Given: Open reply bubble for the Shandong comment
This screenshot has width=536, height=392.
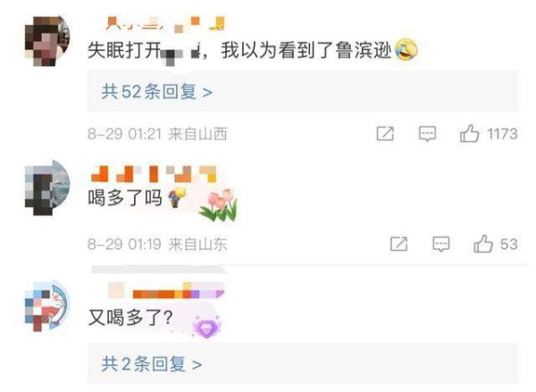Looking at the screenshot, I should click(x=441, y=244).
